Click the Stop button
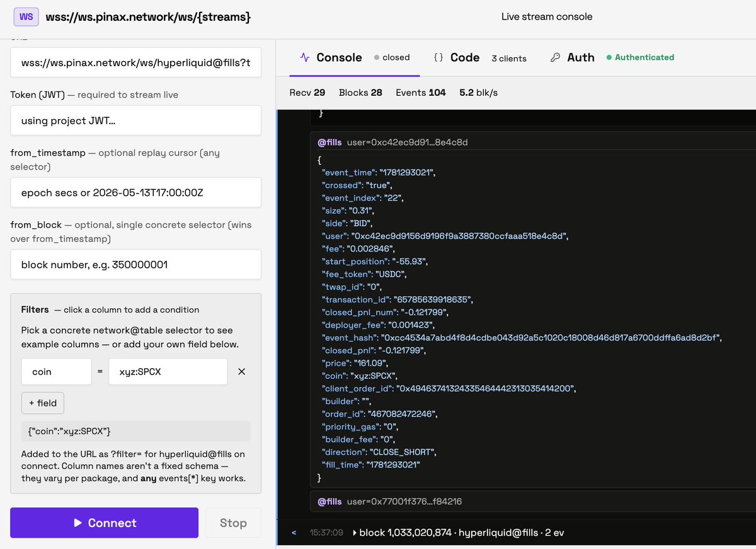The image size is (756, 549). tap(233, 523)
